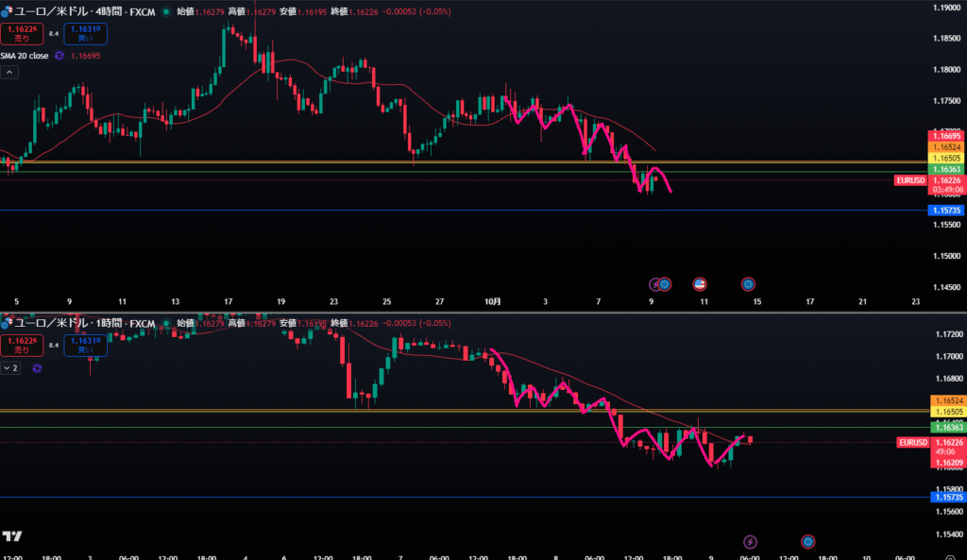Viewport: 967px width, 560px height.
Task: Click the sell button on 1-hour chart
Action: click(x=20, y=345)
